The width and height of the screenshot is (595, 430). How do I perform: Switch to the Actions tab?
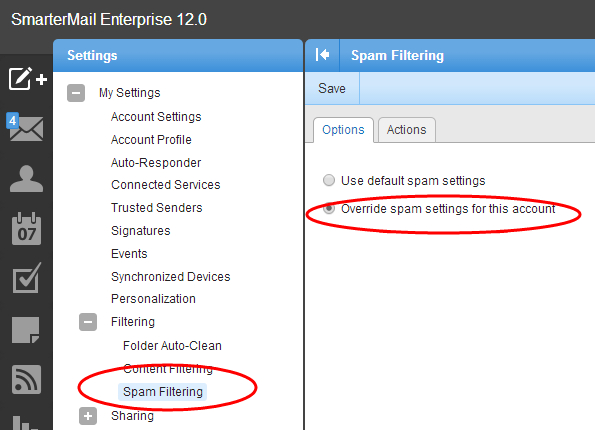(x=406, y=130)
